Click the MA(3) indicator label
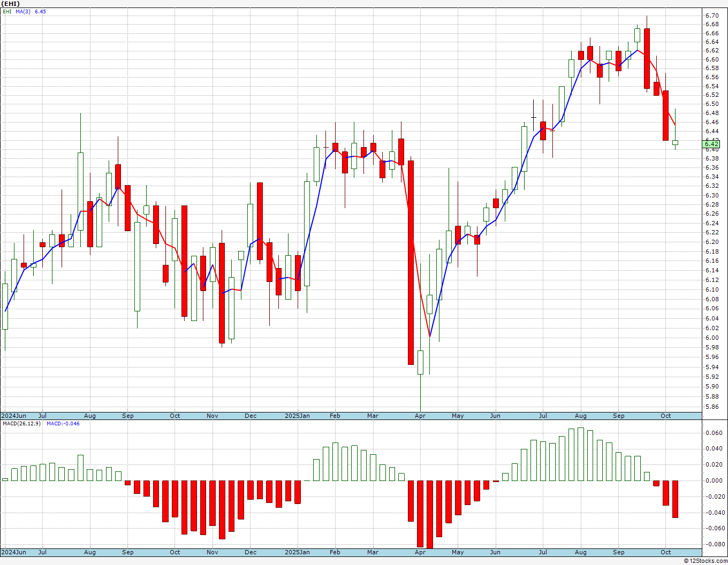728x565 pixels. (23, 11)
